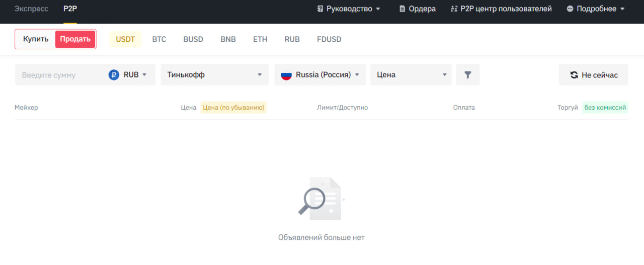Click the More ellipsis icon

coord(570,9)
